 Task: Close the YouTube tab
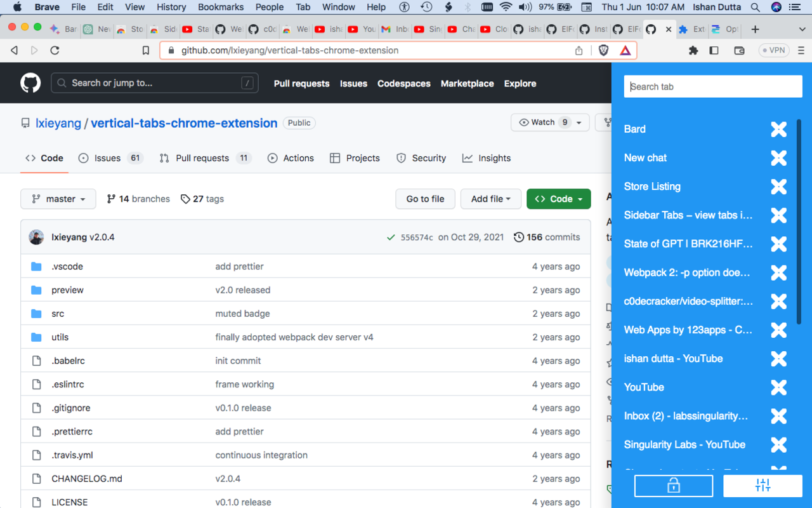click(778, 387)
